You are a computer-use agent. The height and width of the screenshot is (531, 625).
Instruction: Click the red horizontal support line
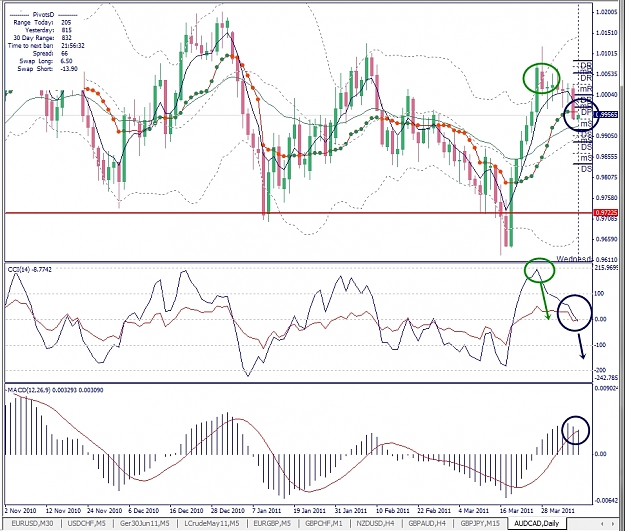299,213
